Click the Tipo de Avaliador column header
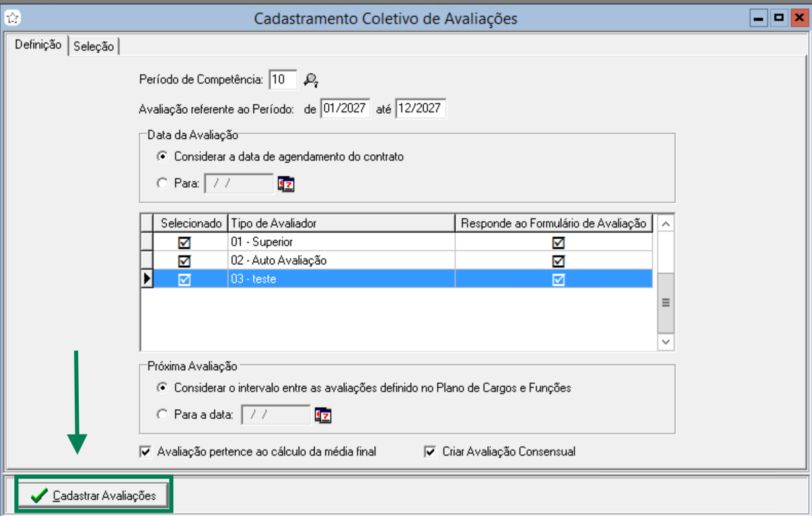The width and height of the screenshot is (812, 516). 341,223
